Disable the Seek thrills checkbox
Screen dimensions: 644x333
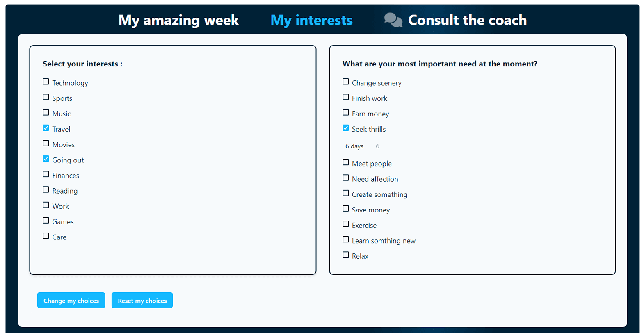[346, 128]
